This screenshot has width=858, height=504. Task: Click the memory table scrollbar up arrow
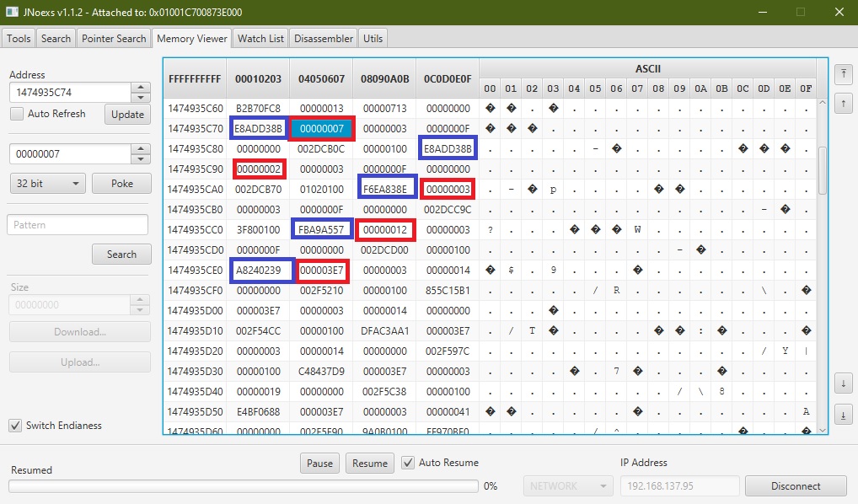coord(823,102)
